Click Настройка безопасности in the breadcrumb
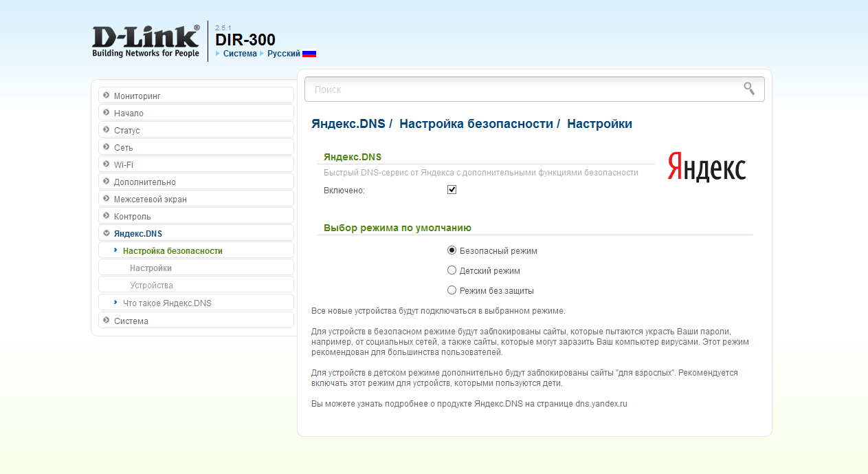The width and height of the screenshot is (868, 474). tap(476, 124)
